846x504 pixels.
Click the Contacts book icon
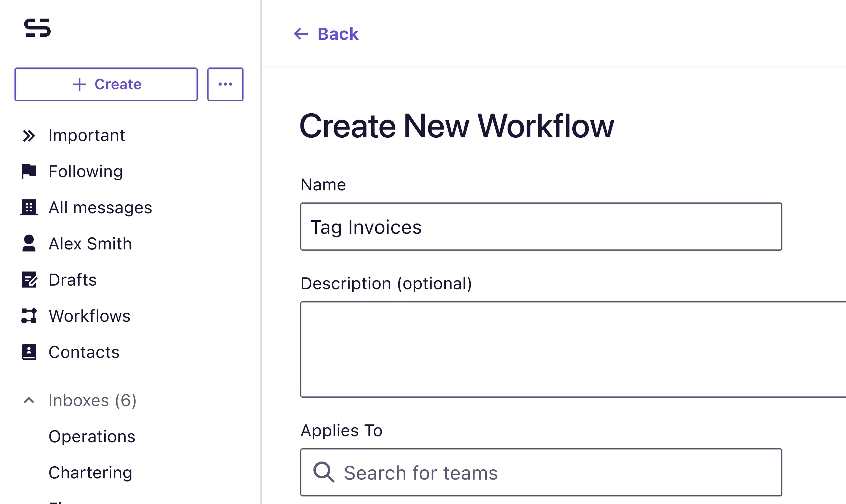pos(29,352)
